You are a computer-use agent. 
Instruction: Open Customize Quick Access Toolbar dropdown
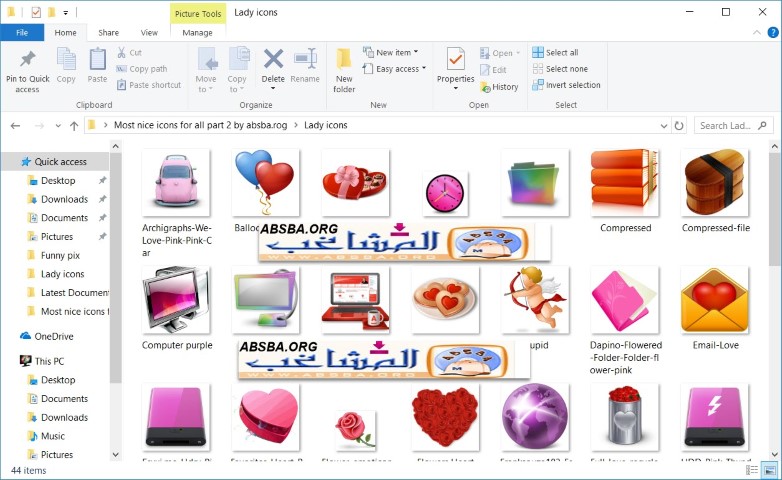tap(65, 12)
